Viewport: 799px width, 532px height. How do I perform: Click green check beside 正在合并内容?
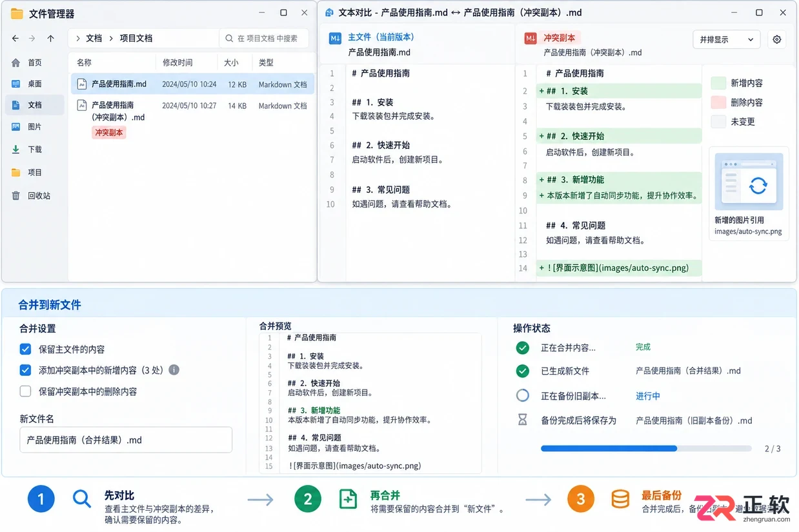tap(523, 348)
